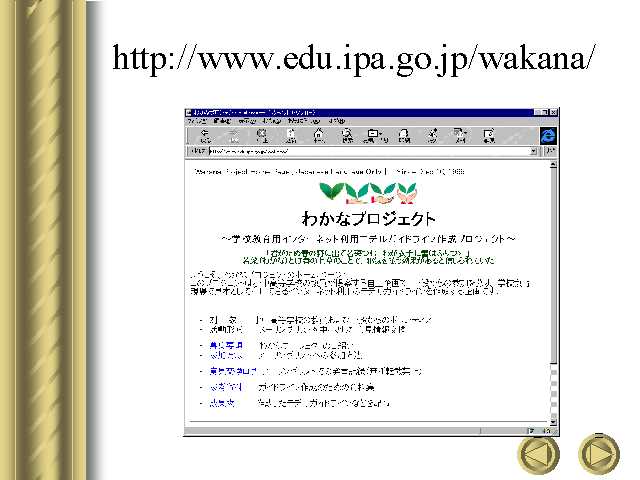Click inside the browser address field
This screenshot has height=480, width=640.
[x=369, y=151]
